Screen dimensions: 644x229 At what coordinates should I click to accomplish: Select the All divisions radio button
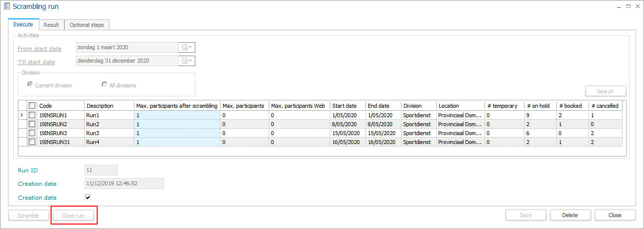105,85
